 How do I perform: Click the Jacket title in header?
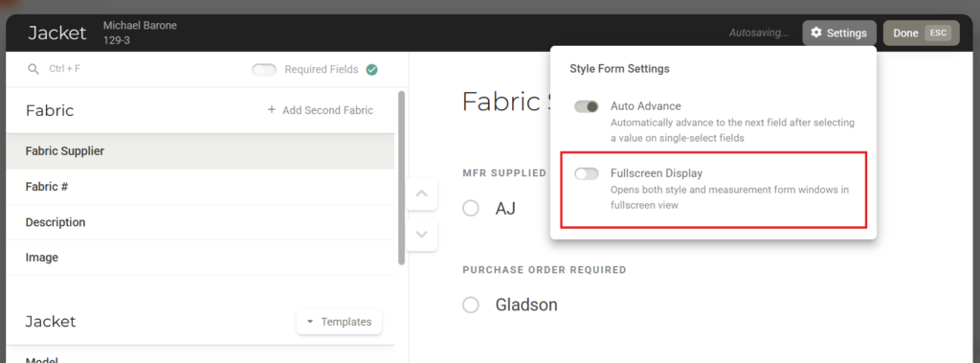tap(57, 34)
